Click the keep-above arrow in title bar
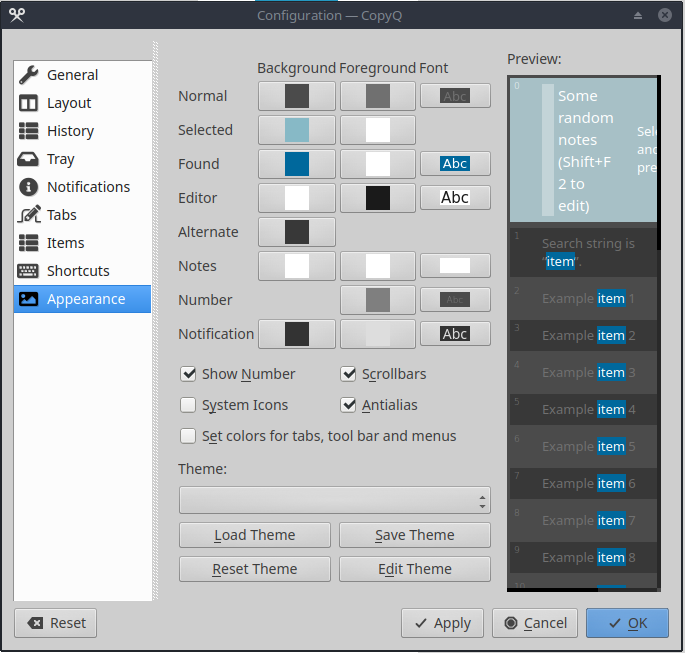685x653 pixels. [638, 16]
